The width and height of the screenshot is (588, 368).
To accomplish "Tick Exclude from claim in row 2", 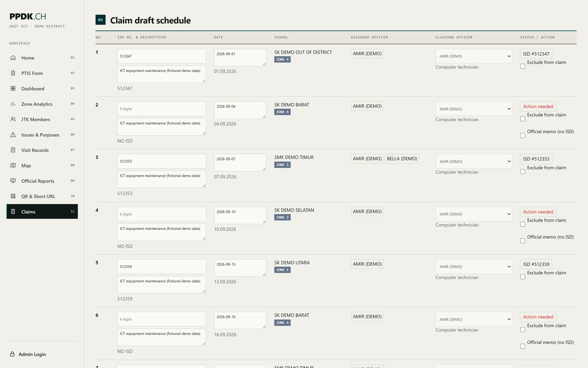I will tap(523, 119).
